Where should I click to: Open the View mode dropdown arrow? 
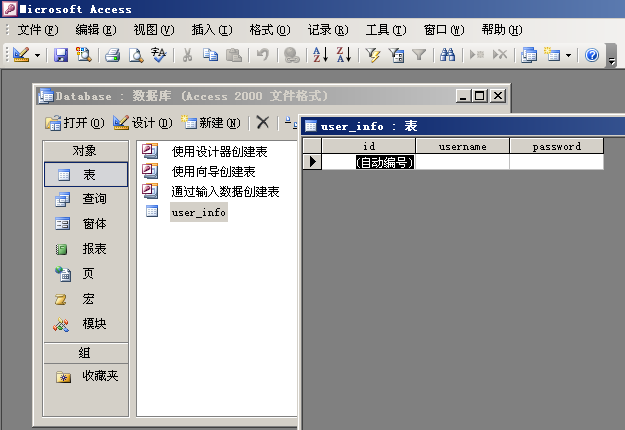37,55
